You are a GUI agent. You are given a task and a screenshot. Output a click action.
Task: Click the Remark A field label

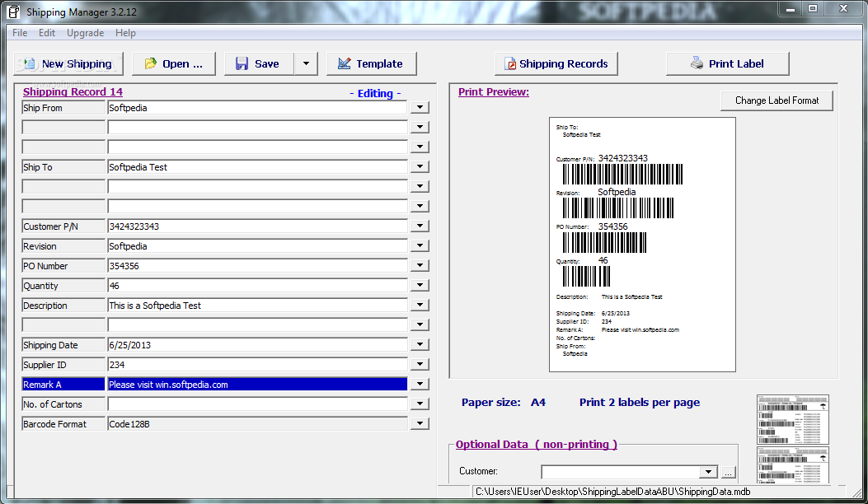point(63,384)
